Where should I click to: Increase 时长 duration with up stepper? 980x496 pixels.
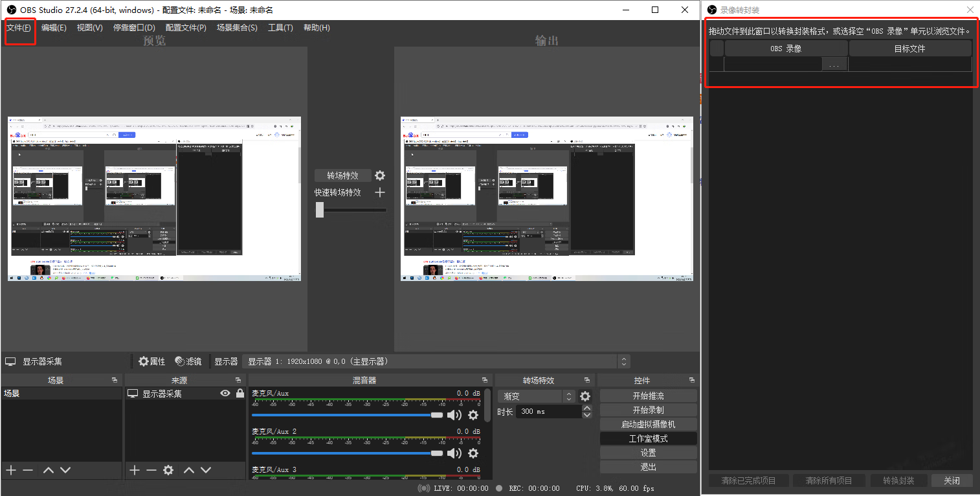[587, 408]
